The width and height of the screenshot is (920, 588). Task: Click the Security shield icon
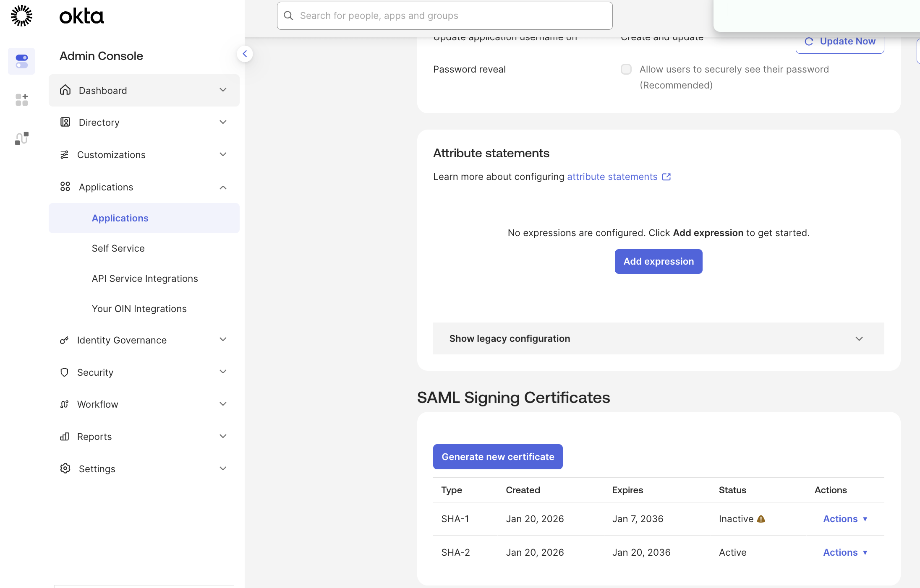64,372
